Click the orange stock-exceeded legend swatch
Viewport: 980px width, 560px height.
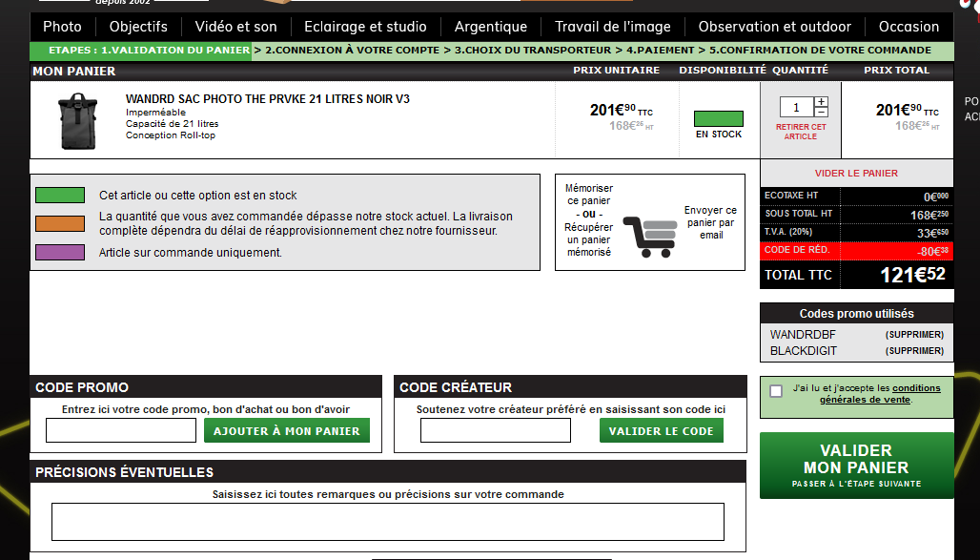click(x=60, y=223)
